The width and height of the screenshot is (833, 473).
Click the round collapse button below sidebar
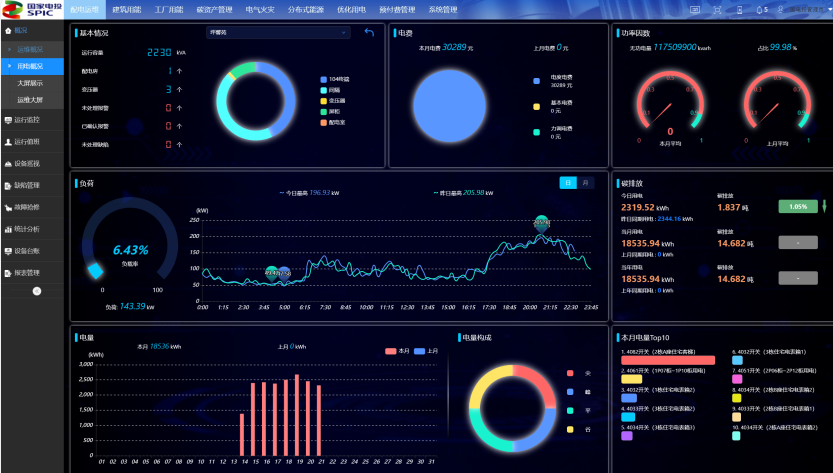point(37,291)
